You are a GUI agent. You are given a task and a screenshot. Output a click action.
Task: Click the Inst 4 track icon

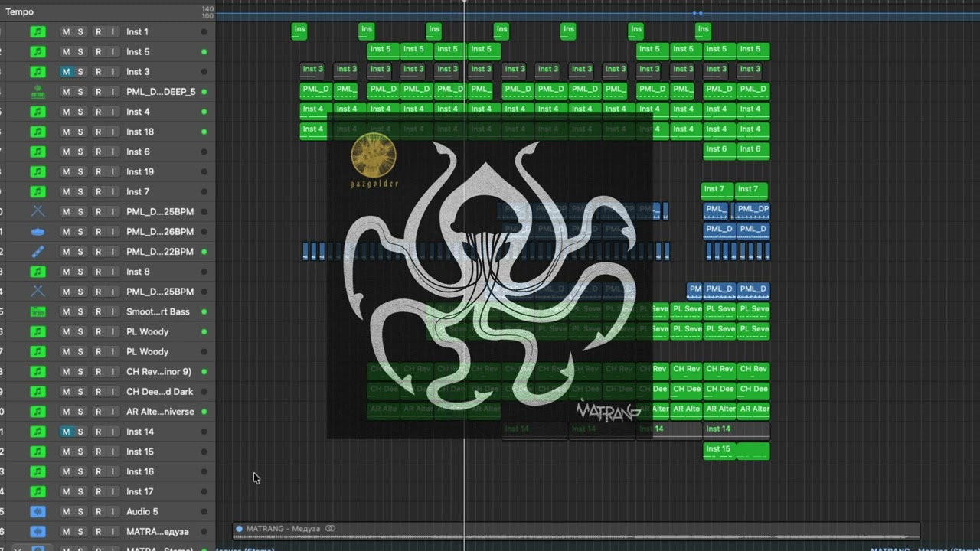[38, 112]
